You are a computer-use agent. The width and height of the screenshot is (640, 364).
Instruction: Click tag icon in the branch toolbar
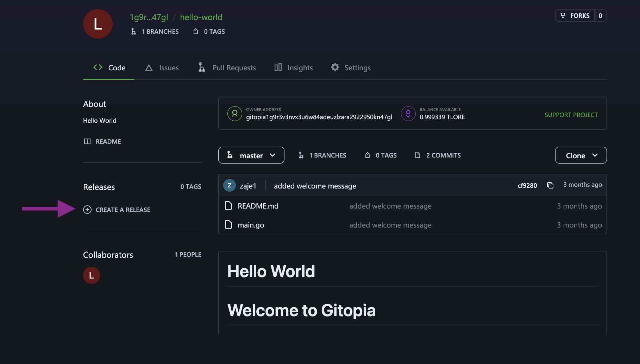[368, 155]
